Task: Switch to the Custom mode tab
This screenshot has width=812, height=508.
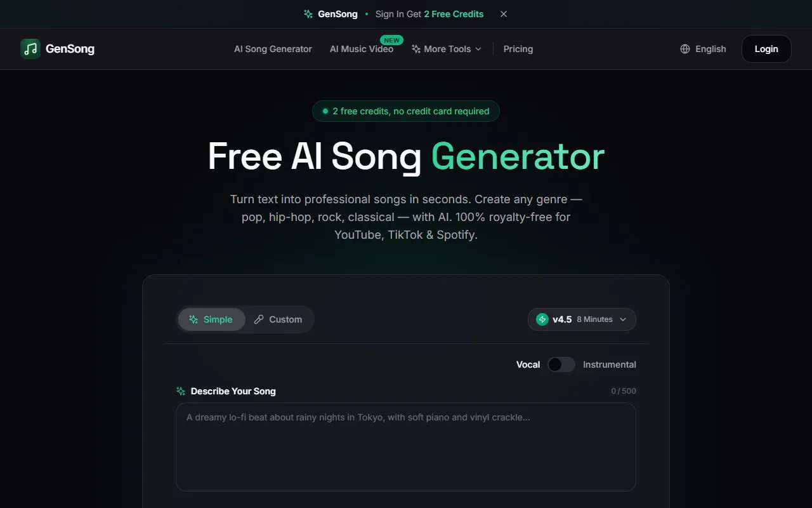Action: coord(278,319)
